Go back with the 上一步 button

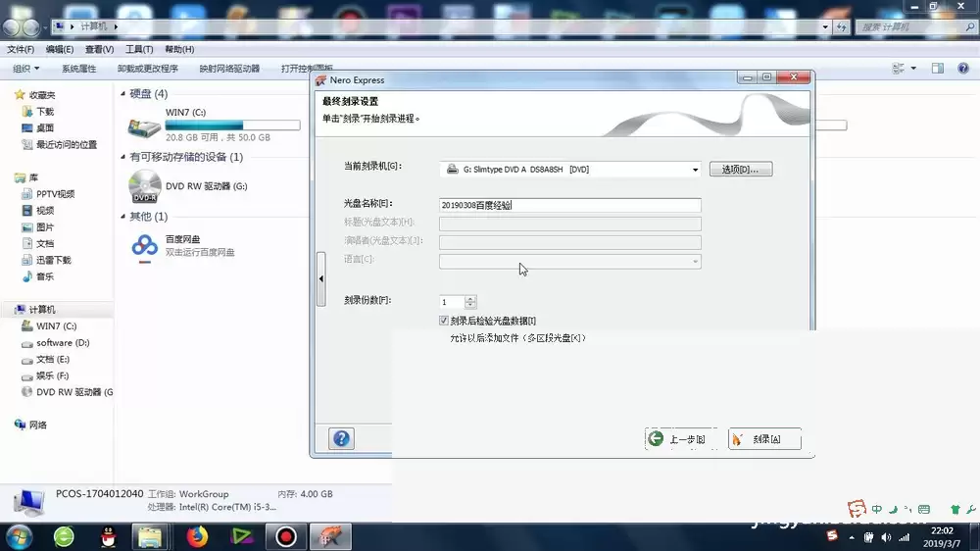680,439
